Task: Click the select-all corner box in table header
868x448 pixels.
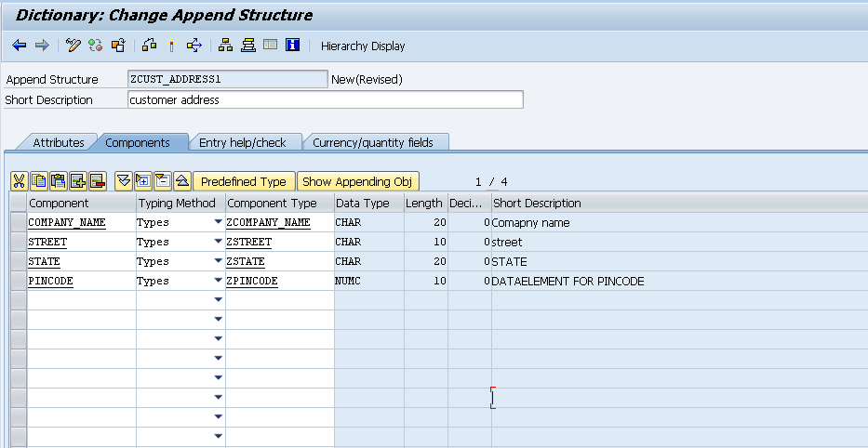Action: (19, 203)
